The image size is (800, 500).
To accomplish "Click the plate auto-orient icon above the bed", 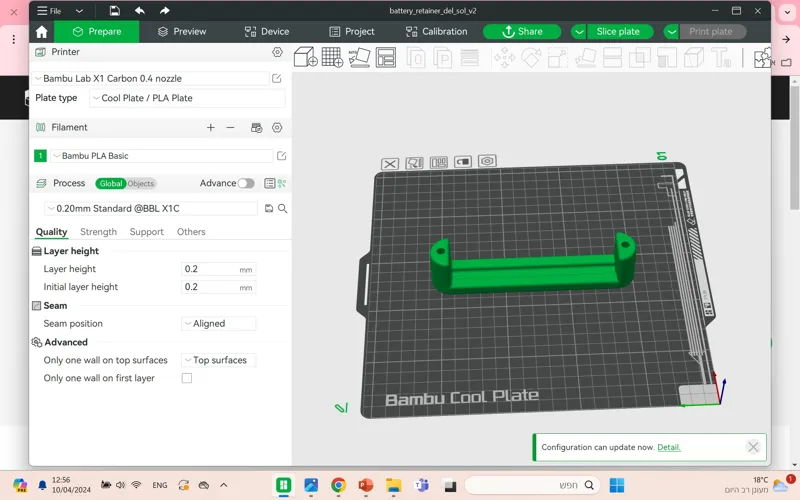I will coord(414,163).
